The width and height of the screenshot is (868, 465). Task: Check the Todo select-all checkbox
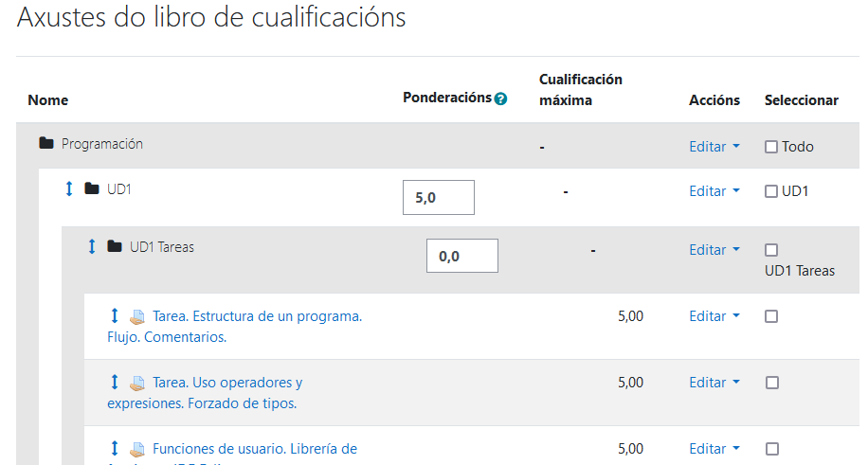coord(771,147)
